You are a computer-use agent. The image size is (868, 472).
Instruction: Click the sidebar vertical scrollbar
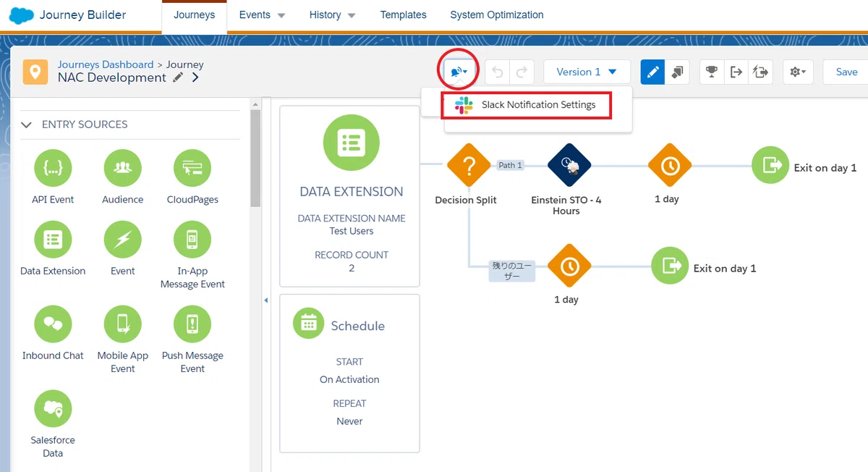[255, 159]
